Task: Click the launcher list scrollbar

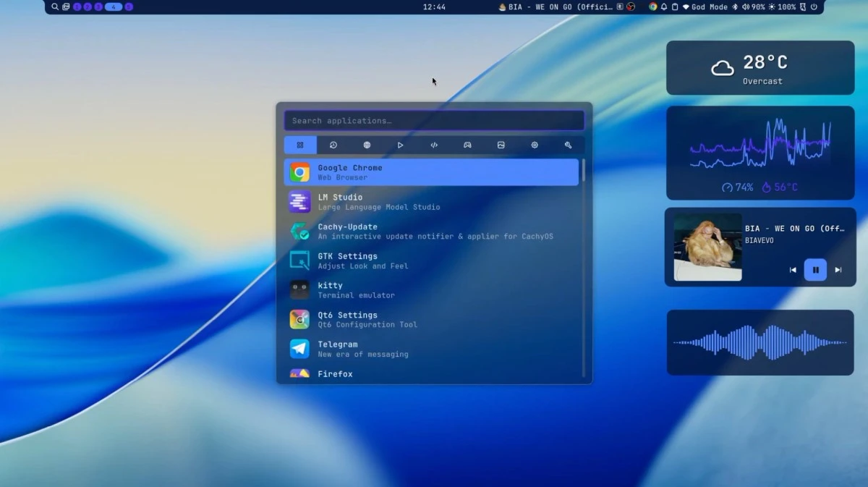Action: tap(583, 268)
